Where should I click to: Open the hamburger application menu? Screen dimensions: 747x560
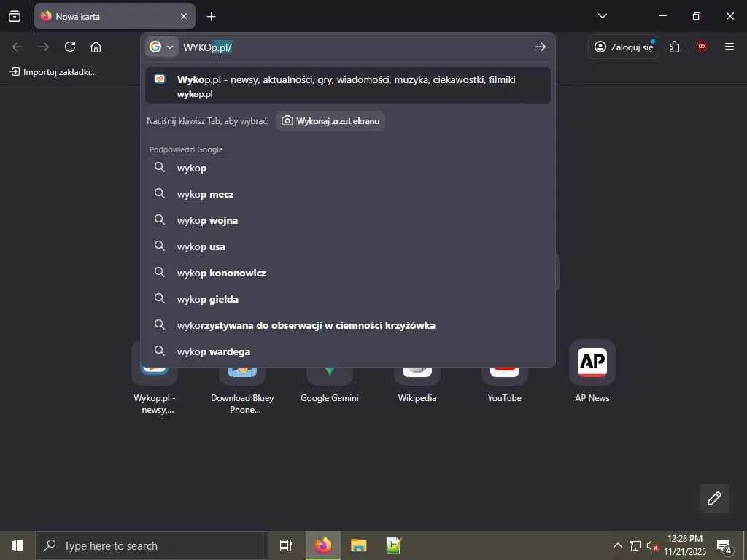click(x=729, y=47)
